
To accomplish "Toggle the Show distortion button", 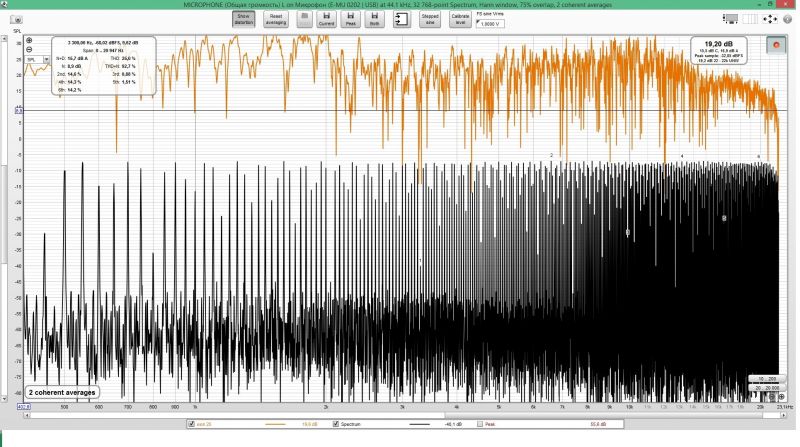I will [242, 18].
